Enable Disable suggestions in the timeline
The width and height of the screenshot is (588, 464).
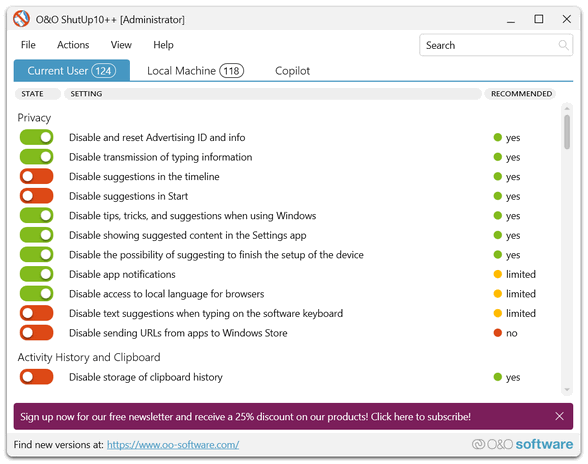tap(36, 176)
